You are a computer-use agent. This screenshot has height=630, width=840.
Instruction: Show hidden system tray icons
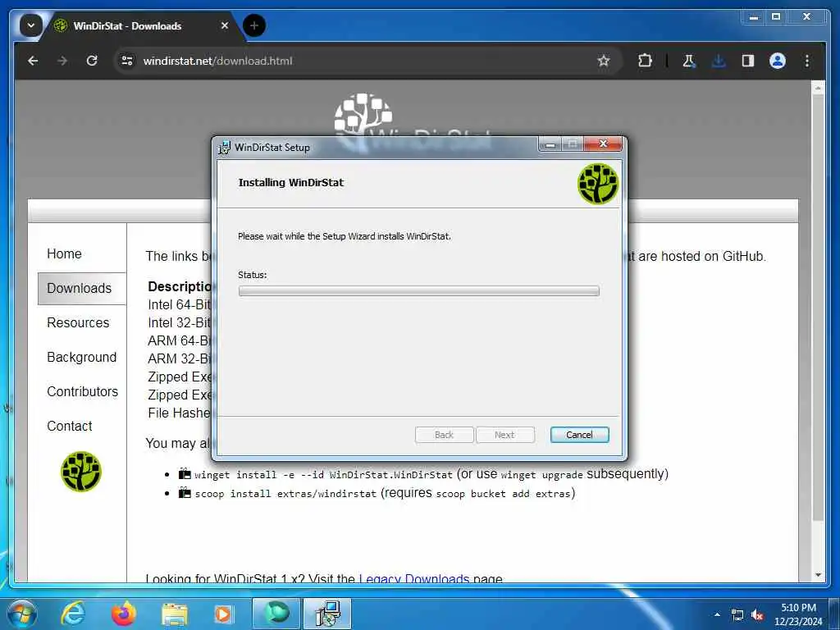(717, 615)
